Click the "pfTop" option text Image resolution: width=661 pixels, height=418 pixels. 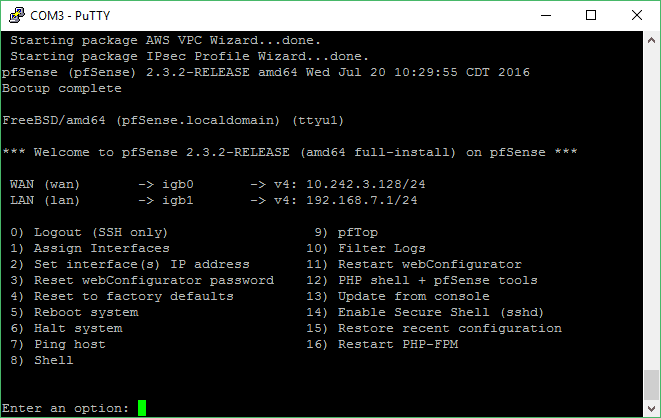point(357,232)
